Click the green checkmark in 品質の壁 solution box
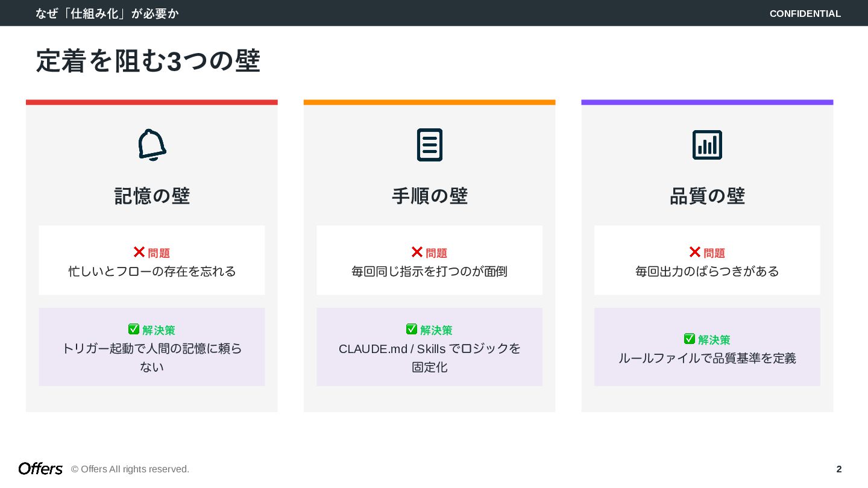 [x=690, y=339]
